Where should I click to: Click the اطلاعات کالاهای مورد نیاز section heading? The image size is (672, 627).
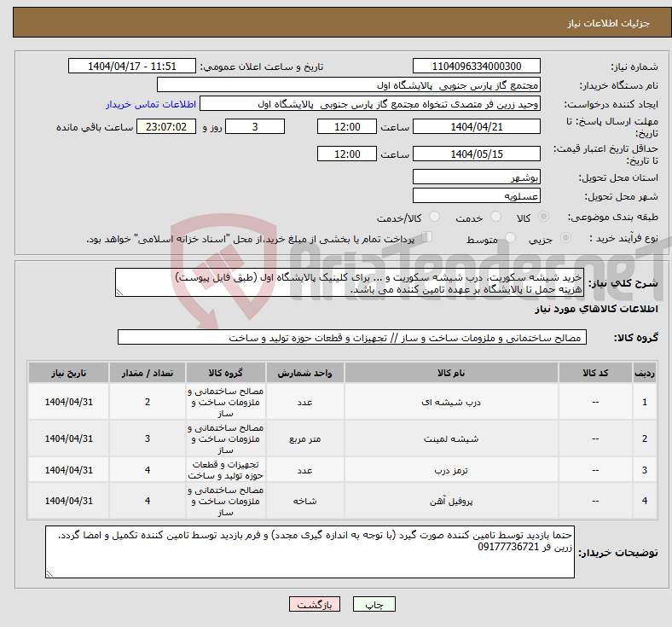pyautogui.click(x=596, y=309)
